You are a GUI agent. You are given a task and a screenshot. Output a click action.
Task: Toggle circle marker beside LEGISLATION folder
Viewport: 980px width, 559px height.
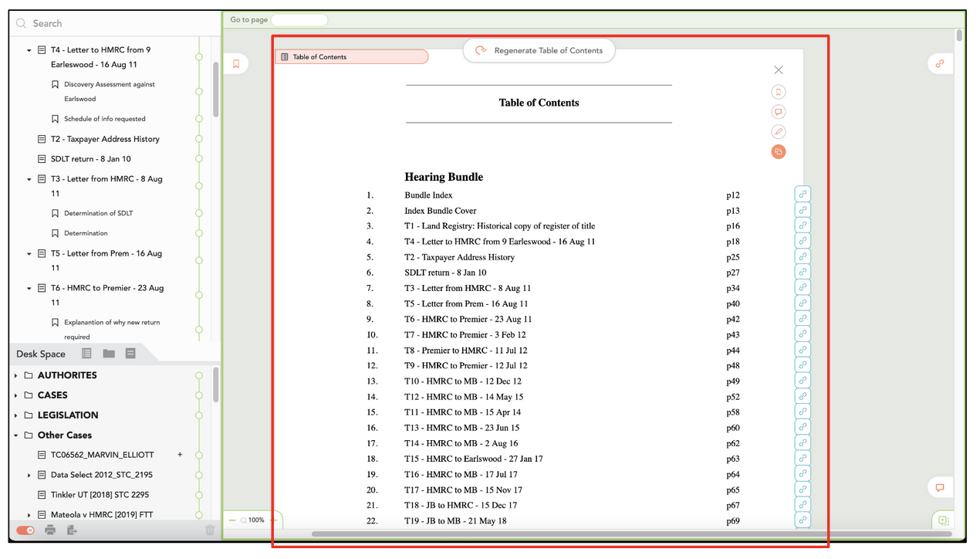pos(199,415)
